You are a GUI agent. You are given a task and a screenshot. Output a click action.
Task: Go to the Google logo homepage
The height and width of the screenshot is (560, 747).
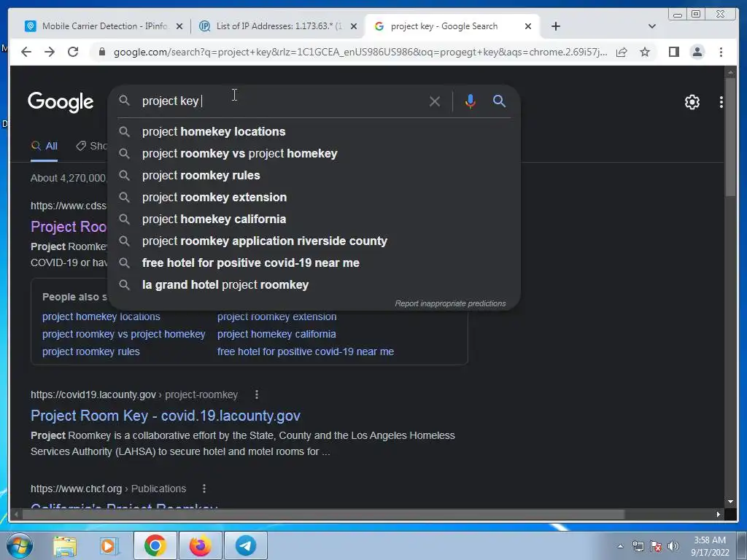[61, 102]
